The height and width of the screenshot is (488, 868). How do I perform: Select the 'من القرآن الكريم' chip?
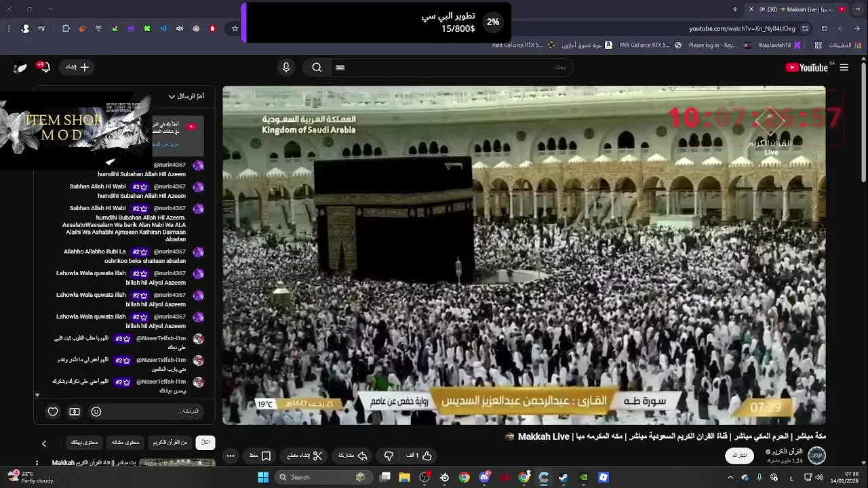(170, 443)
